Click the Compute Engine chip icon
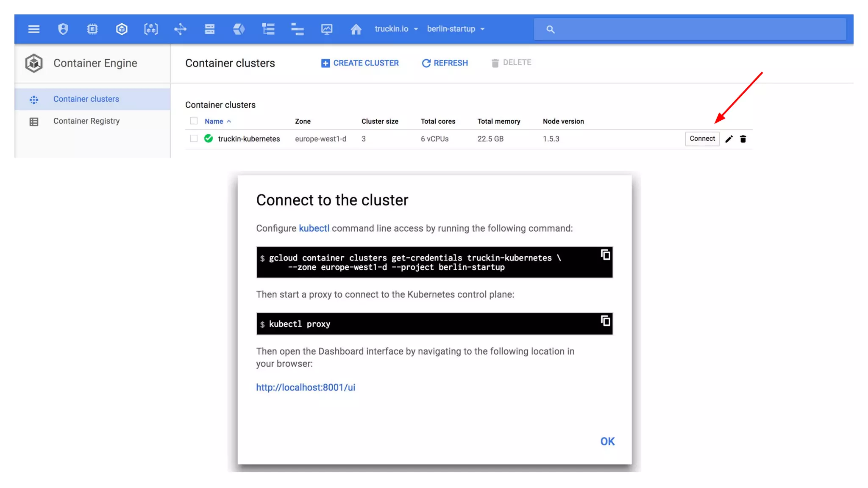 pos(92,29)
